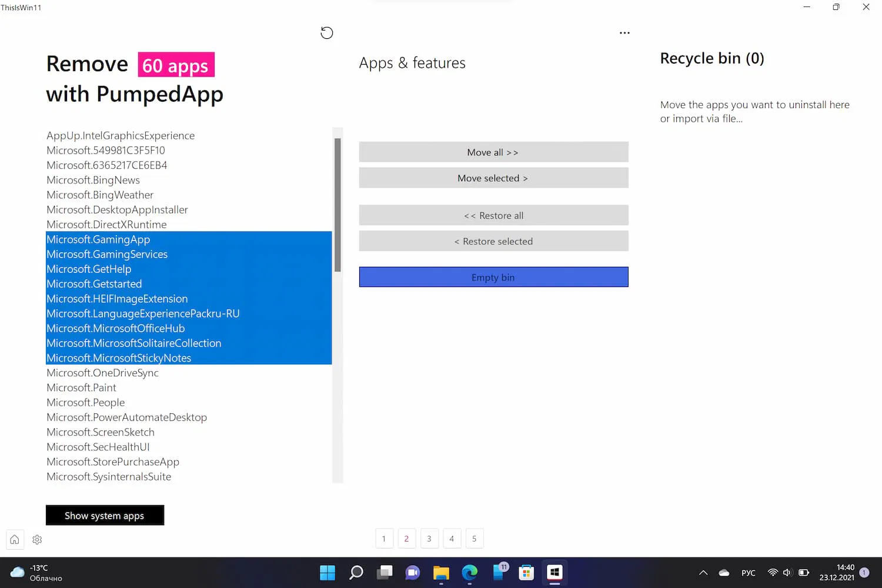Open the Windows Start menu

pos(328,572)
